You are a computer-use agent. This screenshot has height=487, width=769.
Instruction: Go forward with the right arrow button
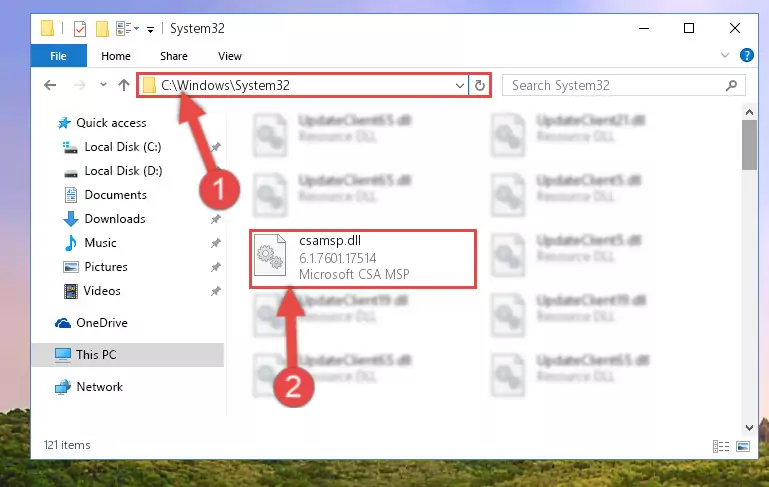pyautogui.click(x=79, y=85)
